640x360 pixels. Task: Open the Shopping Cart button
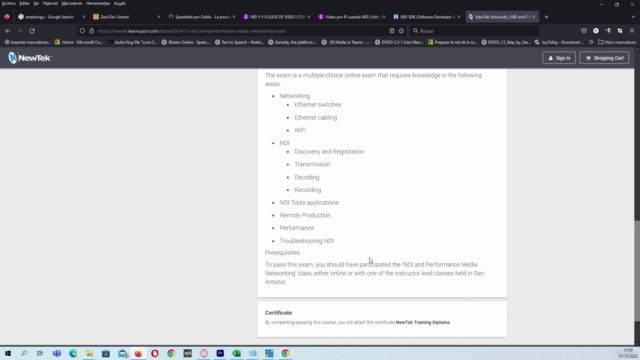pyautogui.click(x=604, y=58)
